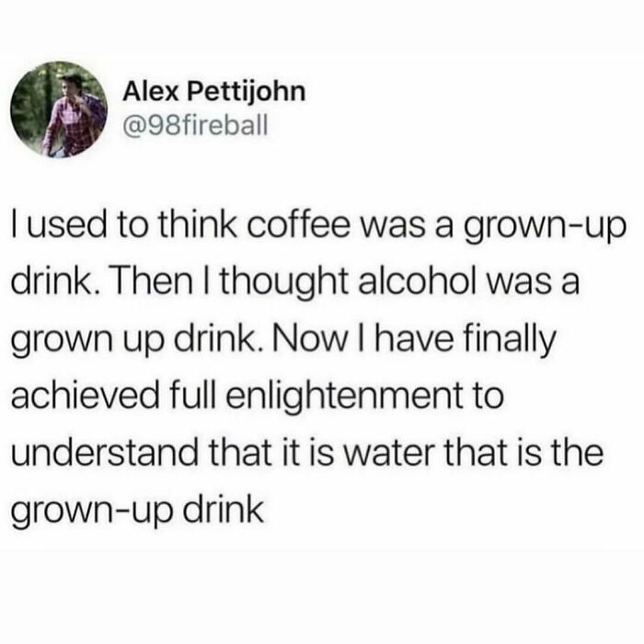Viewport: 644px width, 644px height.
Task: Open Alex Pettijohn's profile picture
Action: [59, 109]
